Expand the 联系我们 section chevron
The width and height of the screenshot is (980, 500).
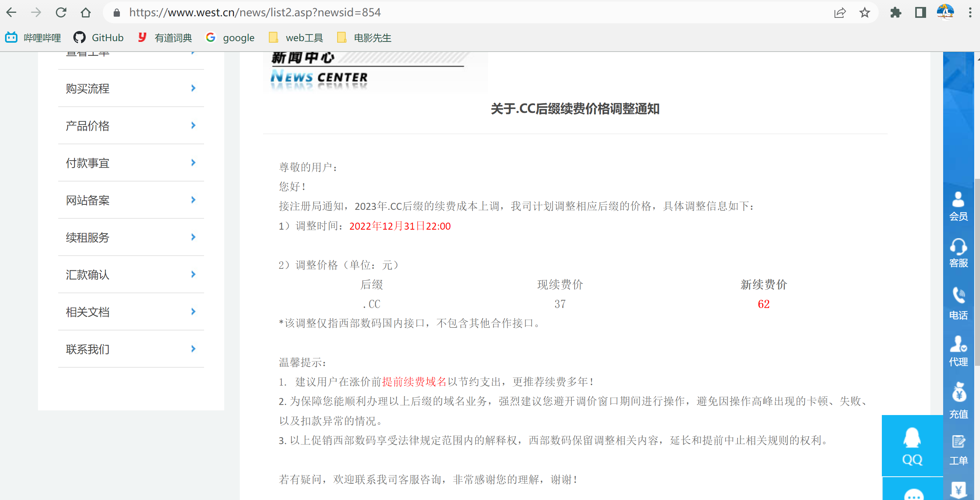point(193,349)
